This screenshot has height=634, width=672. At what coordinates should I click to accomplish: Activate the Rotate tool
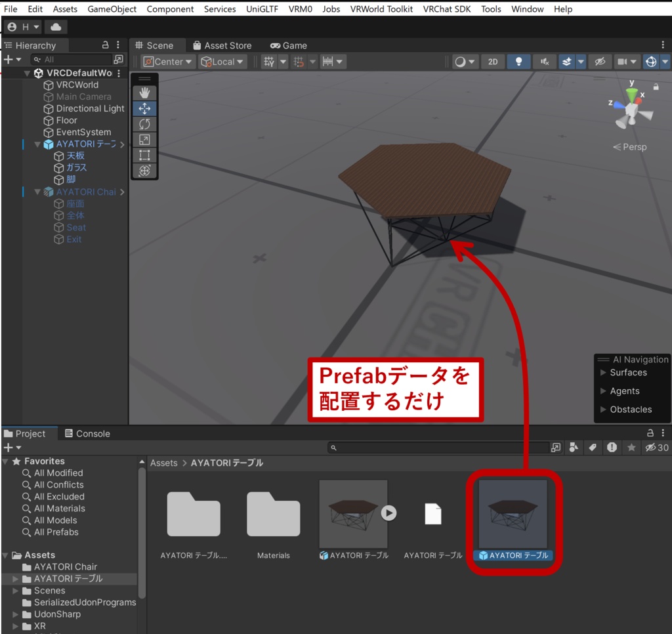[144, 123]
